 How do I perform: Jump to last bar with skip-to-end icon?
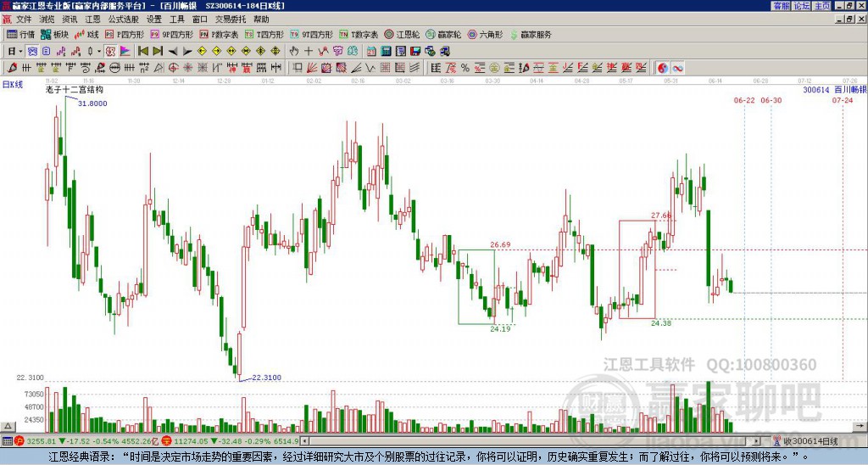[x=158, y=52]
